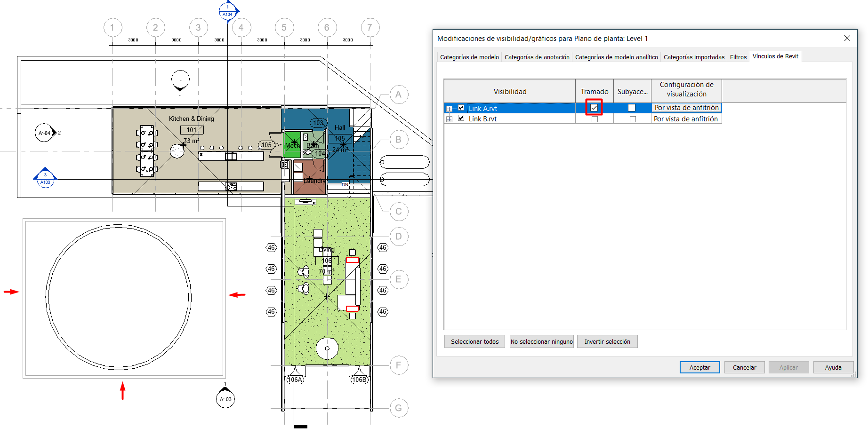The width and height of the screenshot is (868, 443).
Task: Toggle visibility checkbox for Link B.rvt
Action: [x=461, y=119]
